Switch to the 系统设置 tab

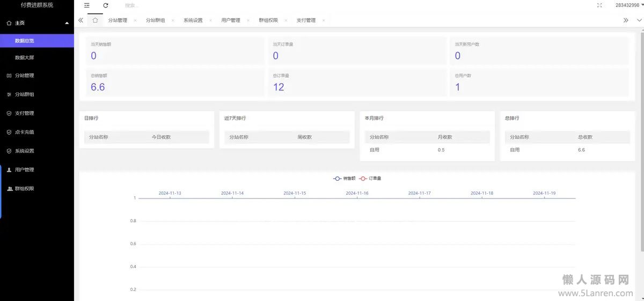pos(193,20)
